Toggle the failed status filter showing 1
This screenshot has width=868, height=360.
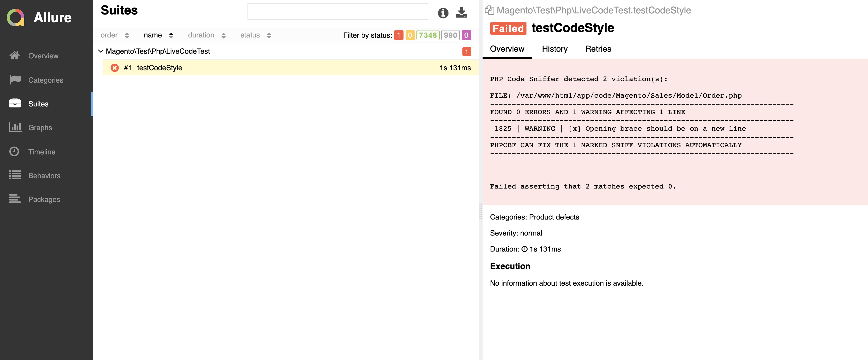[x=399, y=35]
